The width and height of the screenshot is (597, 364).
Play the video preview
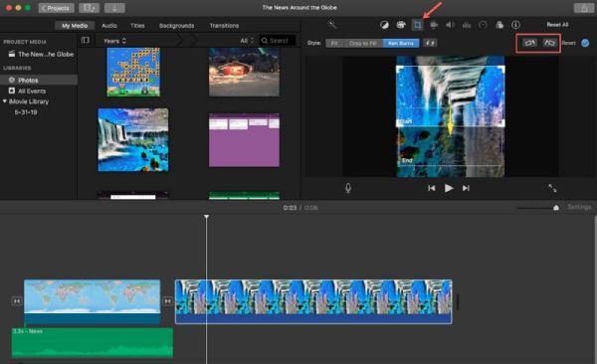pyautogui.click(x=449, y=188)
